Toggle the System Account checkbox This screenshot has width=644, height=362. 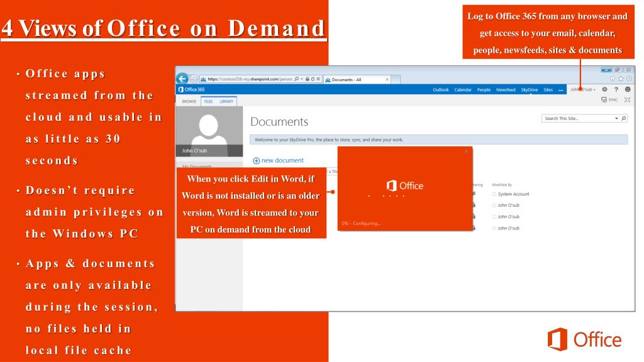click(494, 194)
